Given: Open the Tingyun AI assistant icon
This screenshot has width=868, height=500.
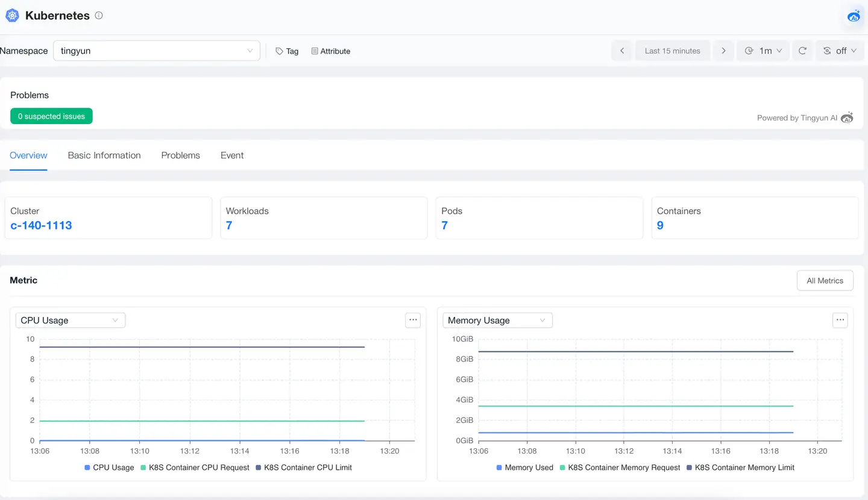Looking at the screenshot, I should (854, 16).
